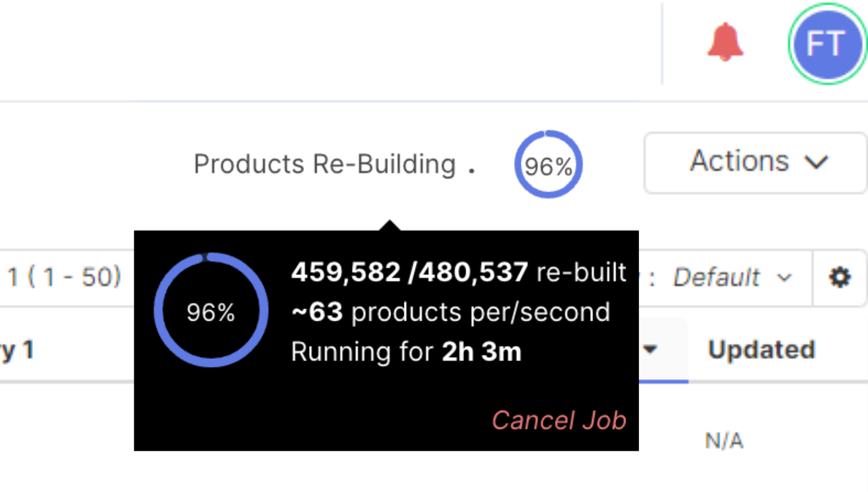
Task: Click the column header ending in 'y 1'
Action: point(17,351)
